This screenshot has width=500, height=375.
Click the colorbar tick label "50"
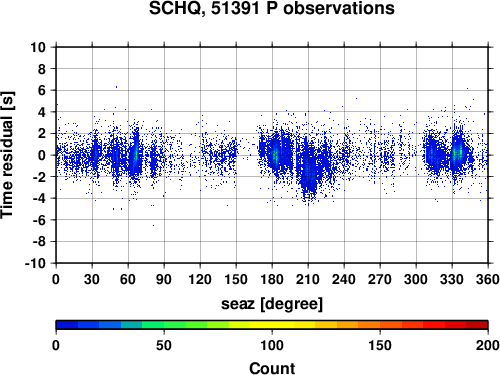click(164, 345)
